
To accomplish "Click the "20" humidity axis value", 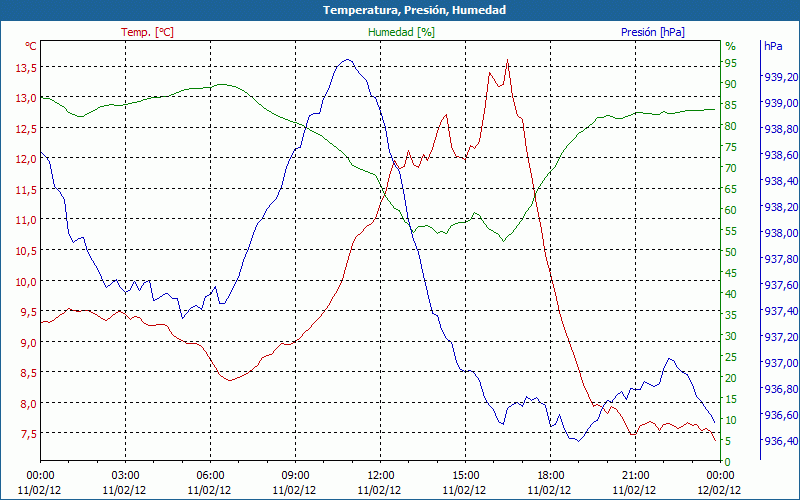I will tap(731, 378).
